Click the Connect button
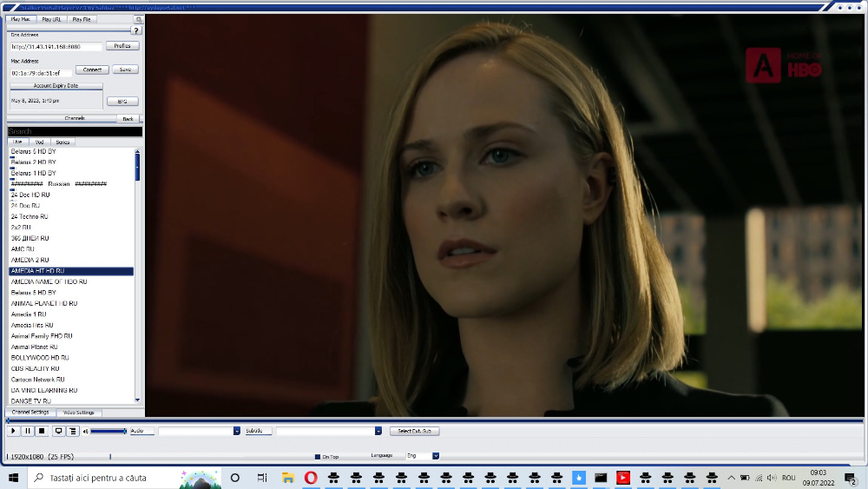The width and height of the screenshot is (868, 489). 93,69
